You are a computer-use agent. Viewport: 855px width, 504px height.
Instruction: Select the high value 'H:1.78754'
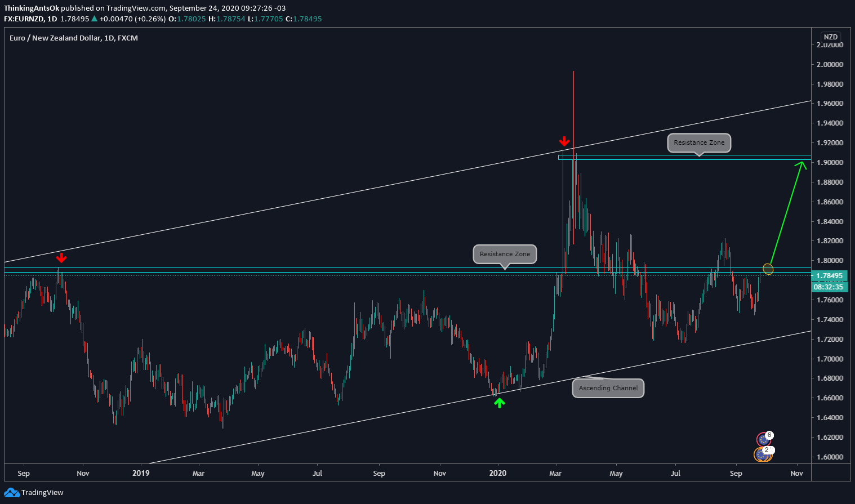[x=226, y=19]
